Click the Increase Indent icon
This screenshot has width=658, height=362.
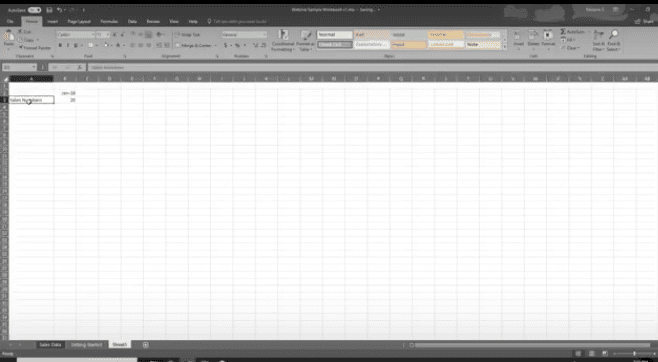pos(167,45)
